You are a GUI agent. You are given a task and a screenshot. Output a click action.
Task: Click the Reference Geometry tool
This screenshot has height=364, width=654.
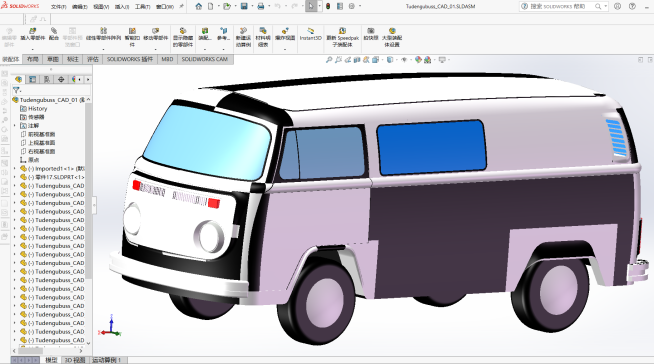click(223, 34)
